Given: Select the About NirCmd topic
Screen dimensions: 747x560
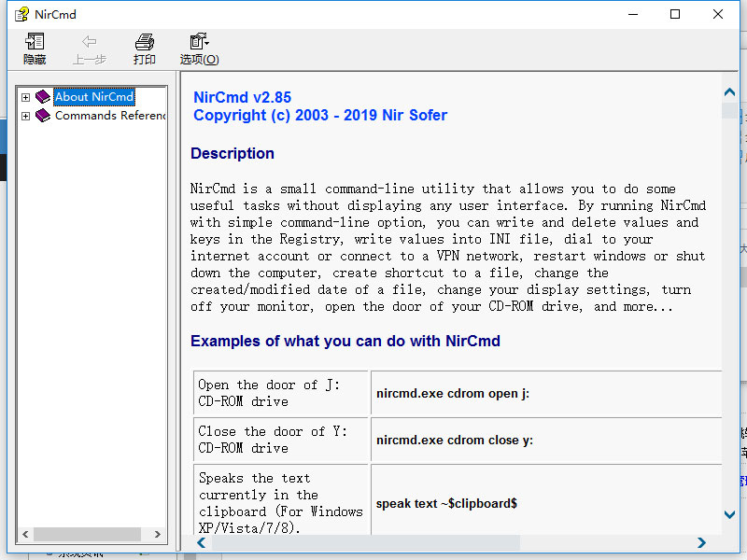Looking at the screenshot, I should (93, 97).
